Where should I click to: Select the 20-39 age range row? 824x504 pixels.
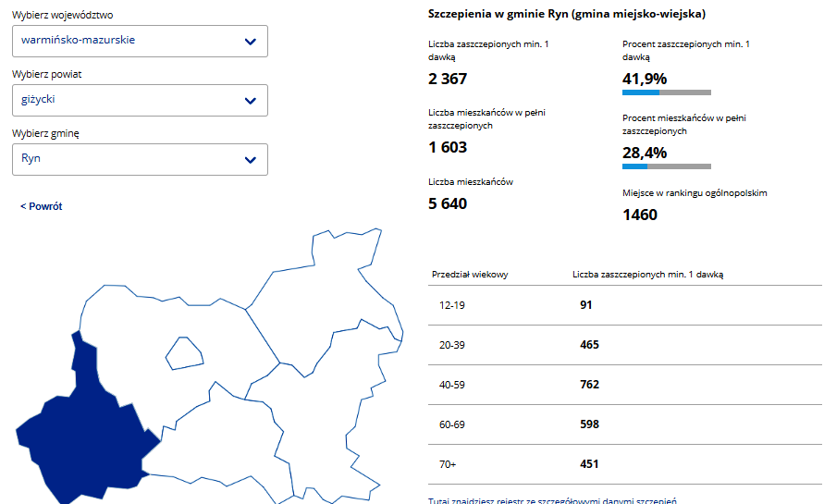[624, 345]
